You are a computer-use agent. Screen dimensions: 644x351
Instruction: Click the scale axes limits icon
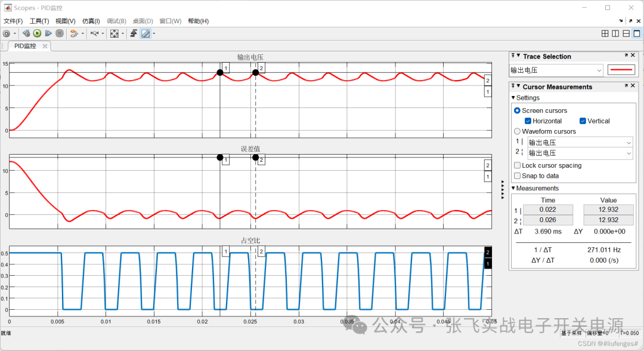point(114,33)
